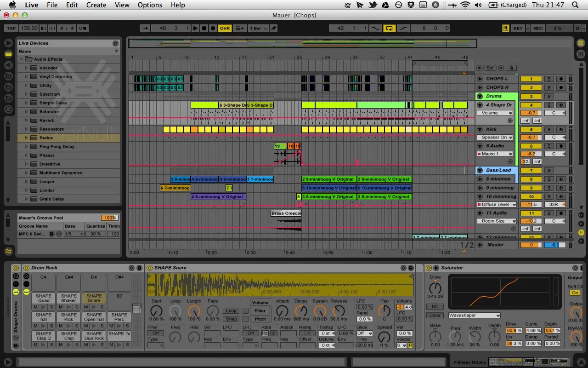The image size is (588, 368).
Task: Open the Speaker On automation chooser
Action: pos(495,138)
